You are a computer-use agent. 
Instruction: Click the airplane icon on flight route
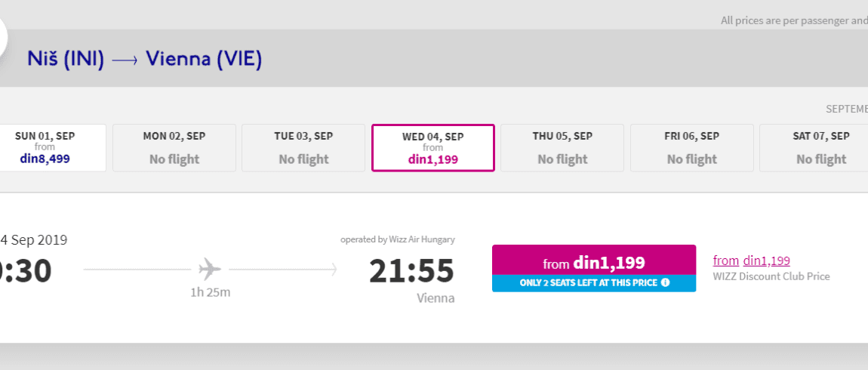(x=210, y=269)
